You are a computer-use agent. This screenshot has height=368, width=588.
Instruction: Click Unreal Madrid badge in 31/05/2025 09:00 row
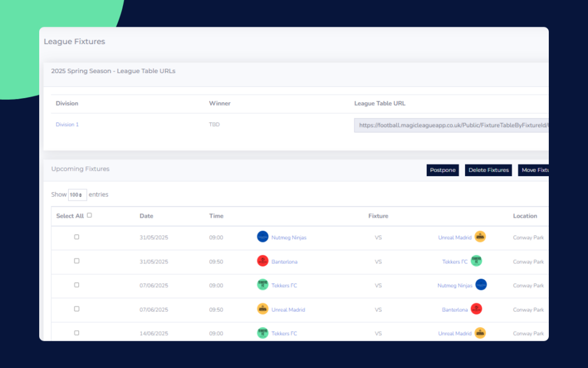pyautogui.click(x=480, y=237)
